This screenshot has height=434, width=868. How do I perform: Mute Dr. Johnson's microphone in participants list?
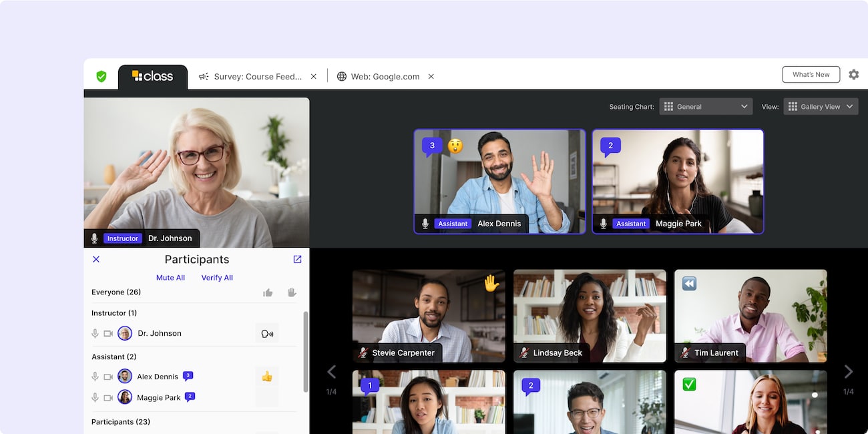tap(94, 333)
